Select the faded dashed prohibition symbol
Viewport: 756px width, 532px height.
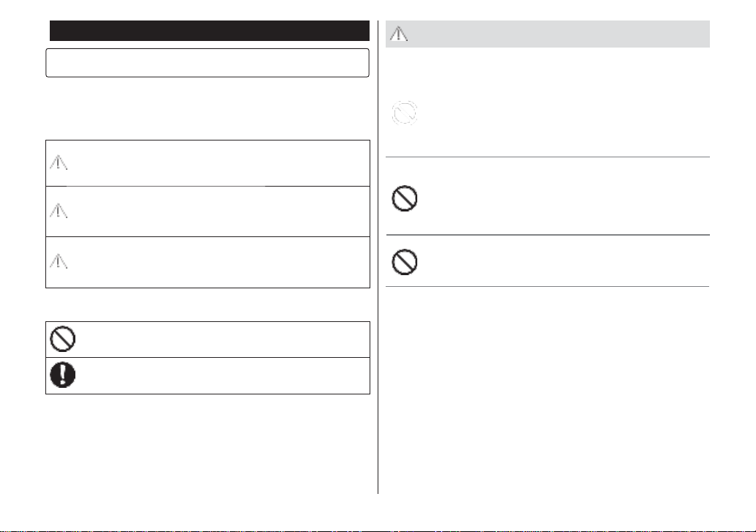pyautogui.click(x=404, y=113)
